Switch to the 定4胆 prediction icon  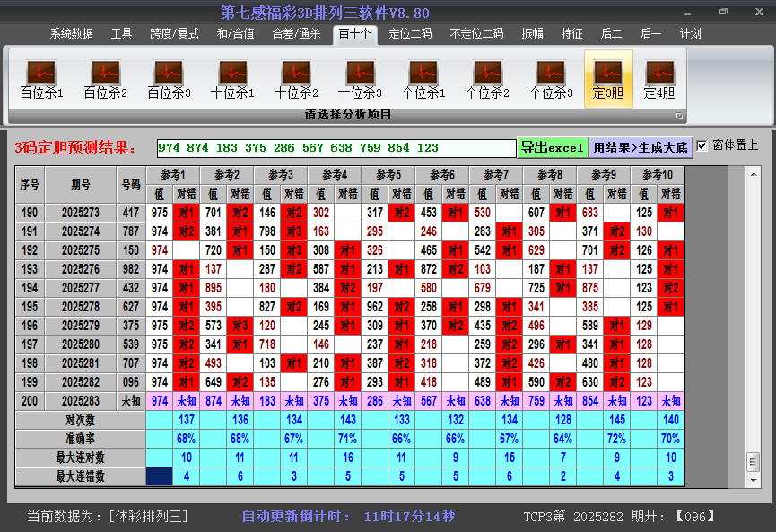tap(659, 79)
